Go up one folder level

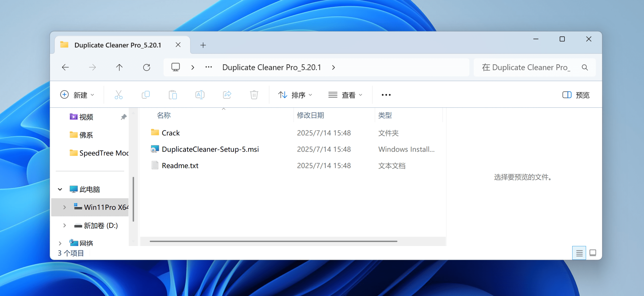click(119, 67)
